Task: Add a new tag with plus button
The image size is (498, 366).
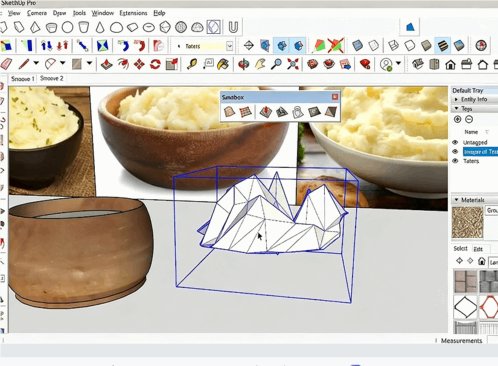Action: coord(457,119)
